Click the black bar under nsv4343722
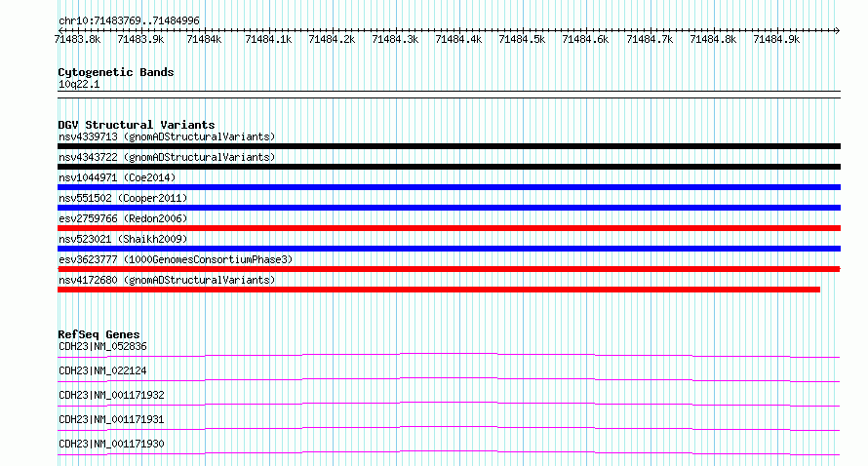The width and height of the screenshot is (868, 466). point(449,167)
